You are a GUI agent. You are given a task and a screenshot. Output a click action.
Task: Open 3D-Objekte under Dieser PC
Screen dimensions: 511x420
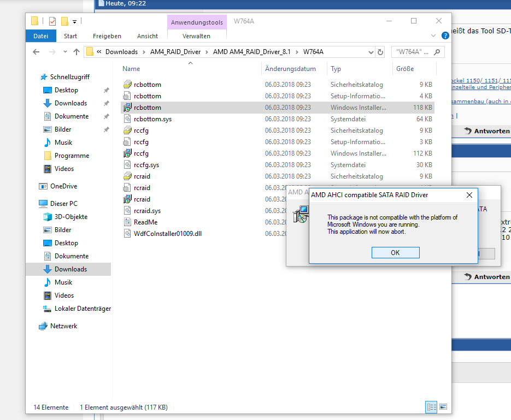coord(71,216)
